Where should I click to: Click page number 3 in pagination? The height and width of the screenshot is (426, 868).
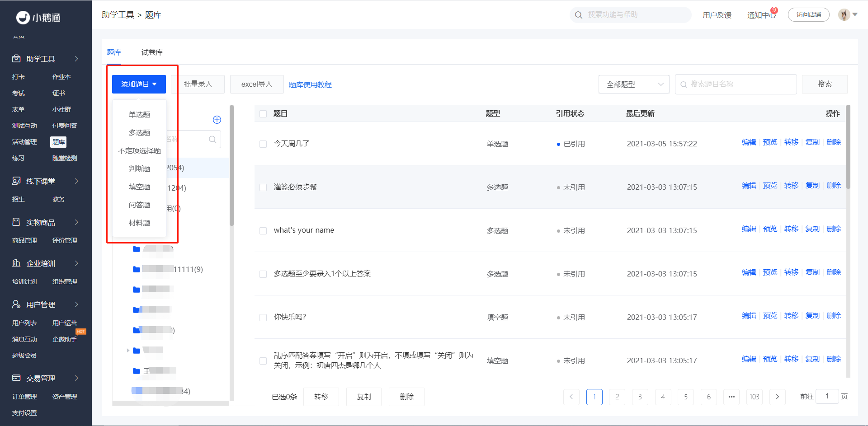click(x=640, y=397)
